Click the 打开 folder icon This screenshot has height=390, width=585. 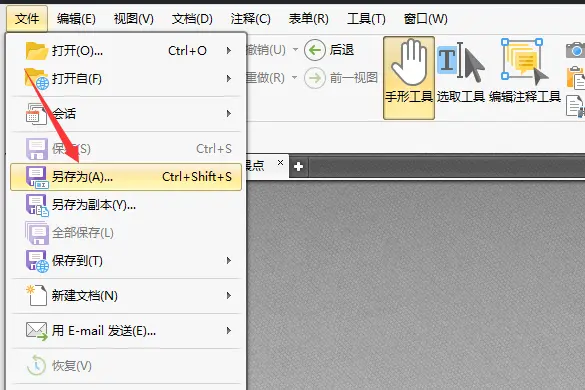[x=37, y=51]
